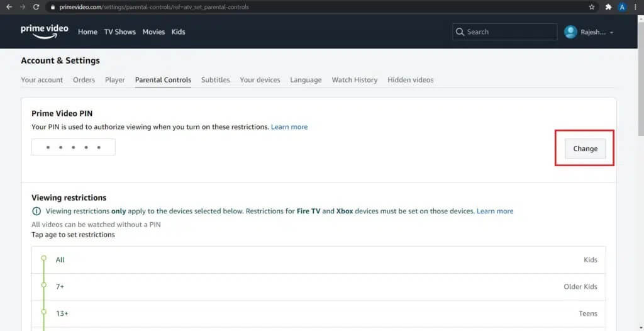Switch to the Orders tab
The height and width of the screenshot is (331, 644).
(x=84, y=80)
